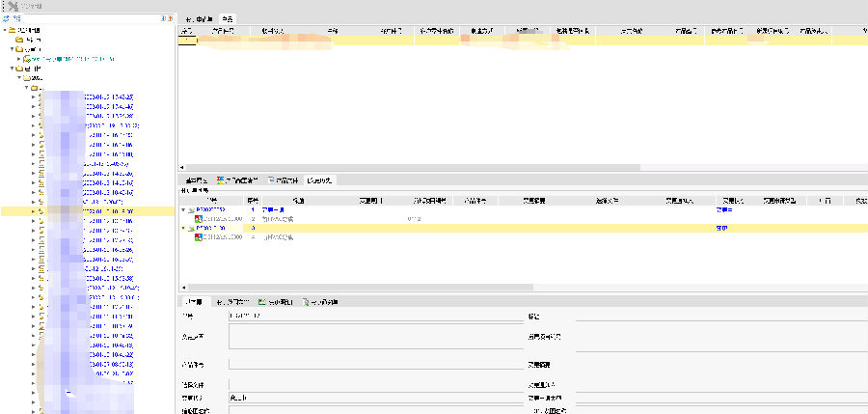Click the colorful icon on the first child row of the middle table
Viewport: 868px width, 414px height.
(x=198, y=219)
